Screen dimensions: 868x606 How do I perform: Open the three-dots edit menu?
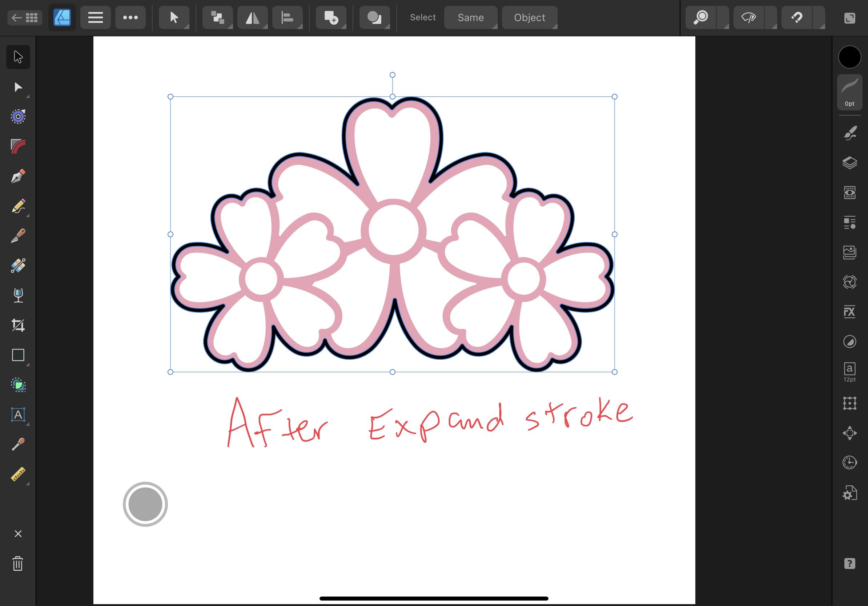pos(130,17)
